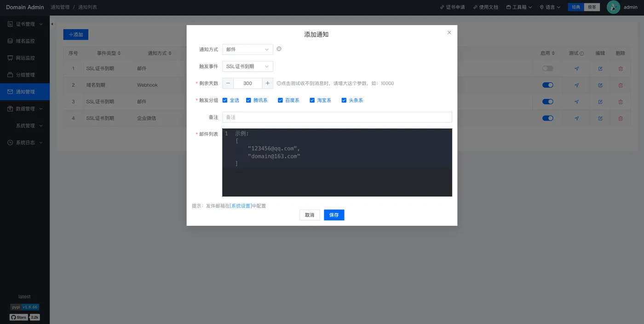The height and width of the screenshot is (324, 644).
Task: Switch to the 经典 theme tab
Action: 576,7
